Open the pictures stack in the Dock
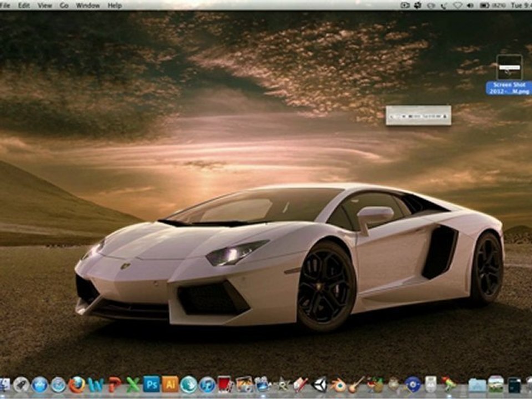The width and height of the screenshot is (532, 399). [x=495, y=385]
